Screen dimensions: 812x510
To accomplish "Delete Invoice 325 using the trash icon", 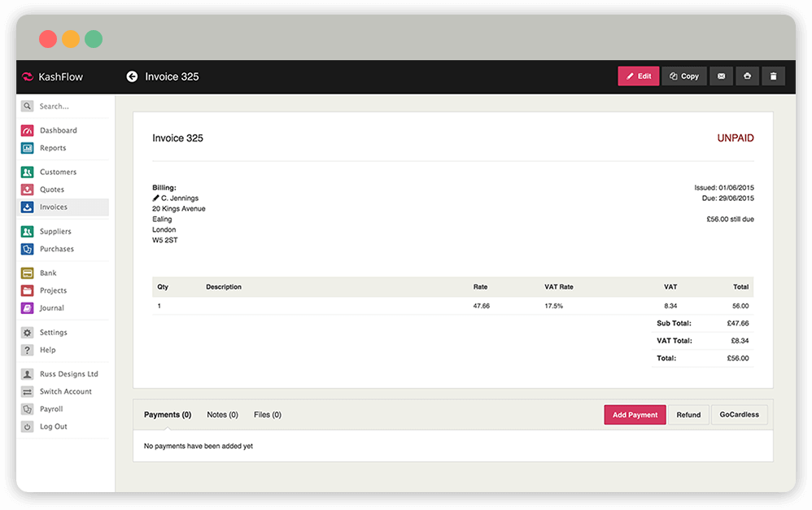I will click(x=774, y=76).
